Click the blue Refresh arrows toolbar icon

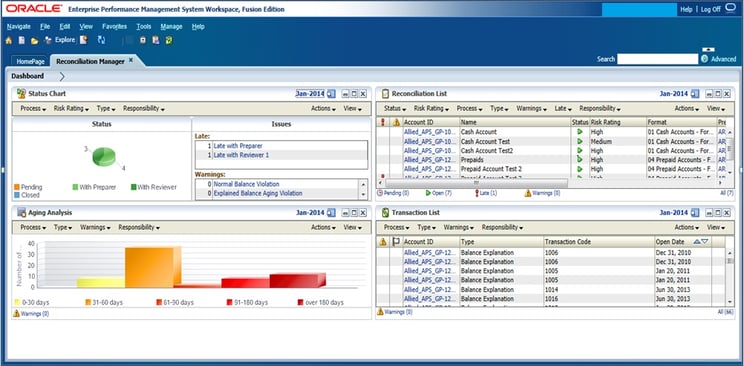click(x=102, y=40)
